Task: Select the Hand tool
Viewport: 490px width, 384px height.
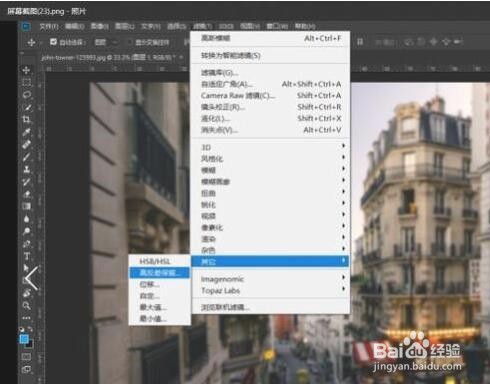Action: [26, 293]
